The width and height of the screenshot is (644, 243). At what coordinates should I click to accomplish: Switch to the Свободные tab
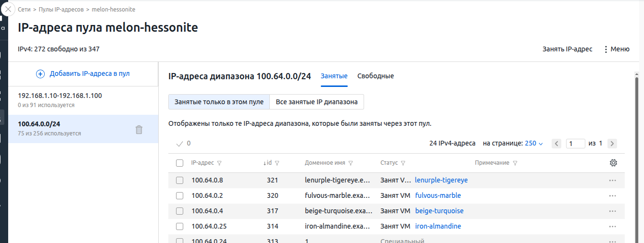click(375, 76)
